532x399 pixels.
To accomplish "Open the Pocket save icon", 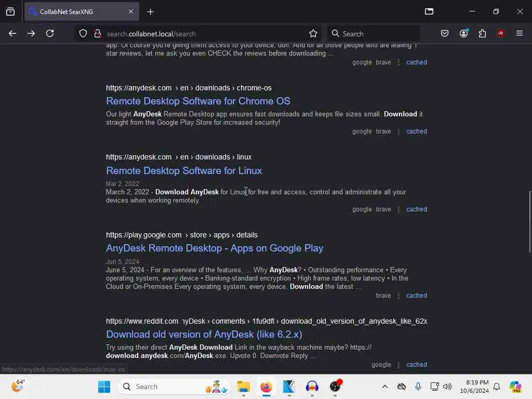I will (445, 33).
